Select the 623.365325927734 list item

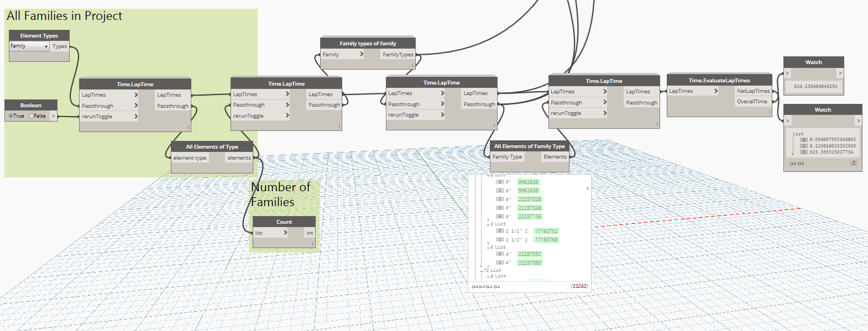[831, 152]
